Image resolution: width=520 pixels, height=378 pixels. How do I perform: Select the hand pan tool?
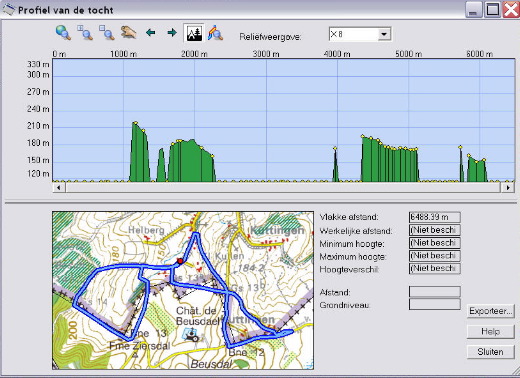click(129, 33)
